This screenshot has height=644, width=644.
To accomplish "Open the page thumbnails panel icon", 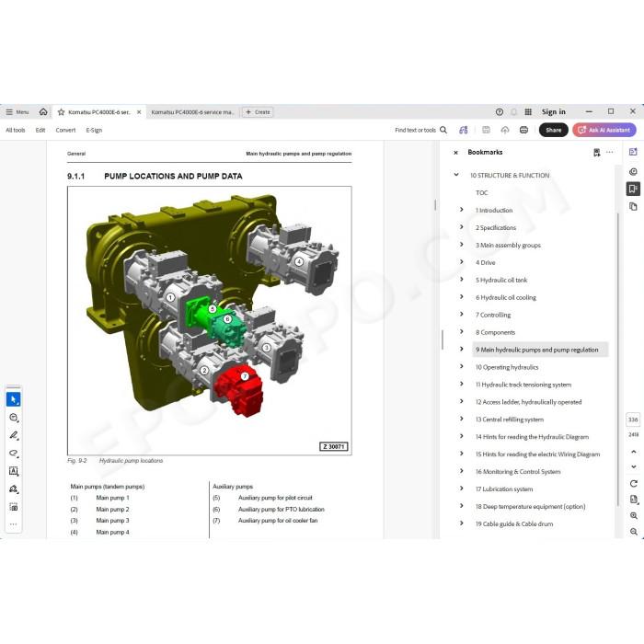I will 633,206.
